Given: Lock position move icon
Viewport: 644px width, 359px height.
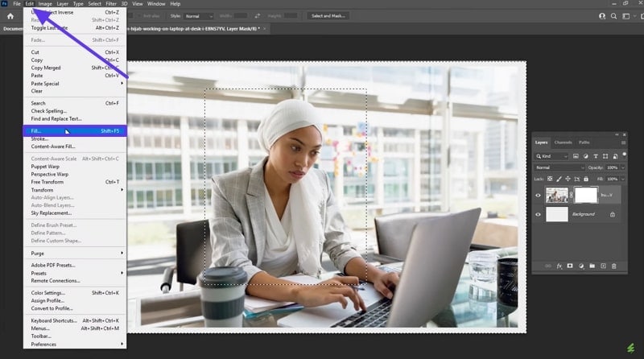Looking at the screenshot, I should pyautogui.click(x=568, y=179).
